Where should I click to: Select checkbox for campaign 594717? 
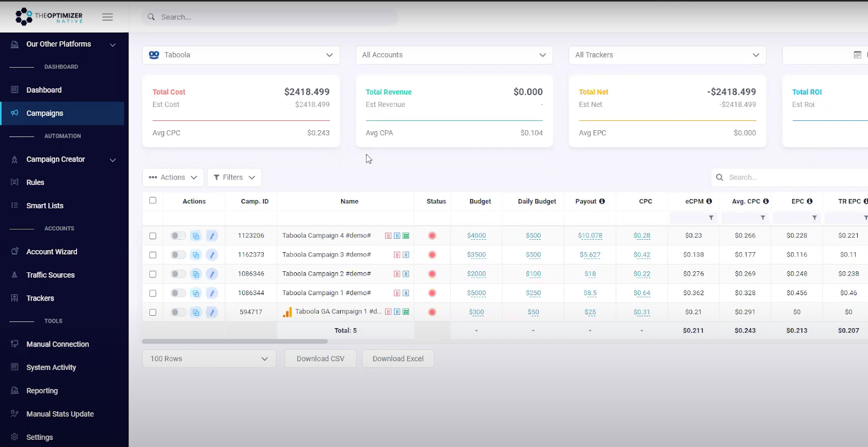click(x=152, y=312)
